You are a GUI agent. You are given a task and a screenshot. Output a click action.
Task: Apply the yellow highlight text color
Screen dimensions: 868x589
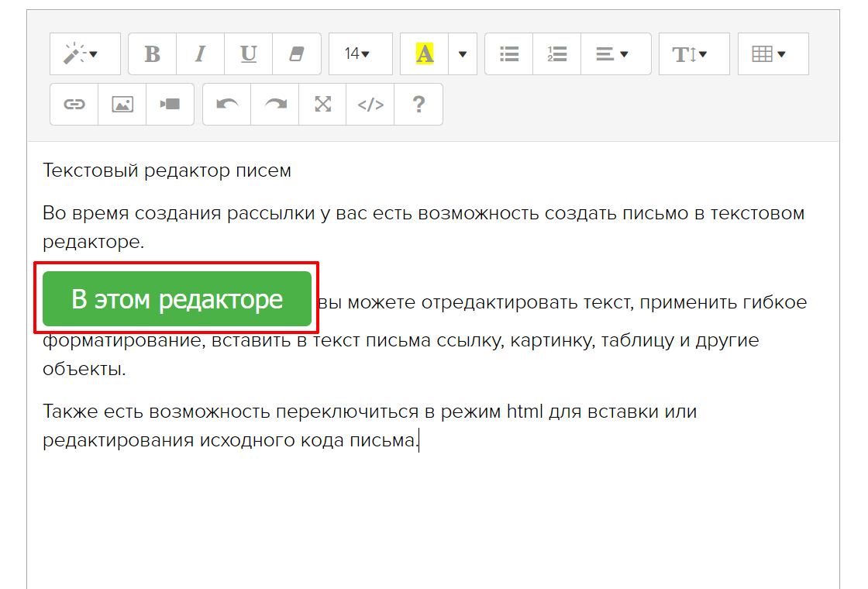coord(425,54)
